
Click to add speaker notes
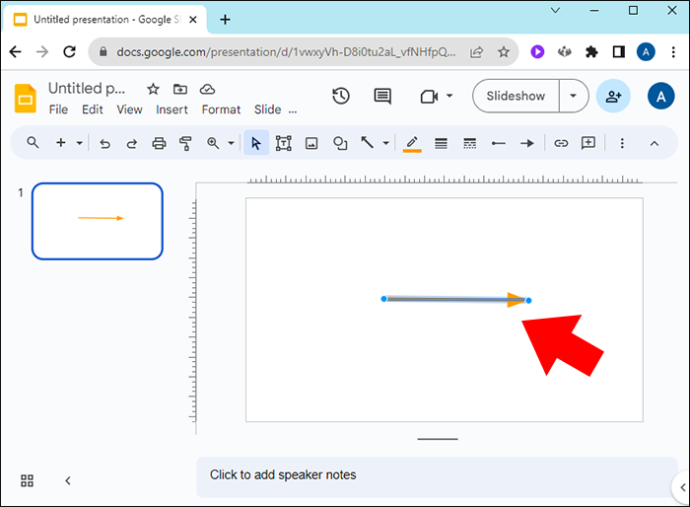(437, 477)
